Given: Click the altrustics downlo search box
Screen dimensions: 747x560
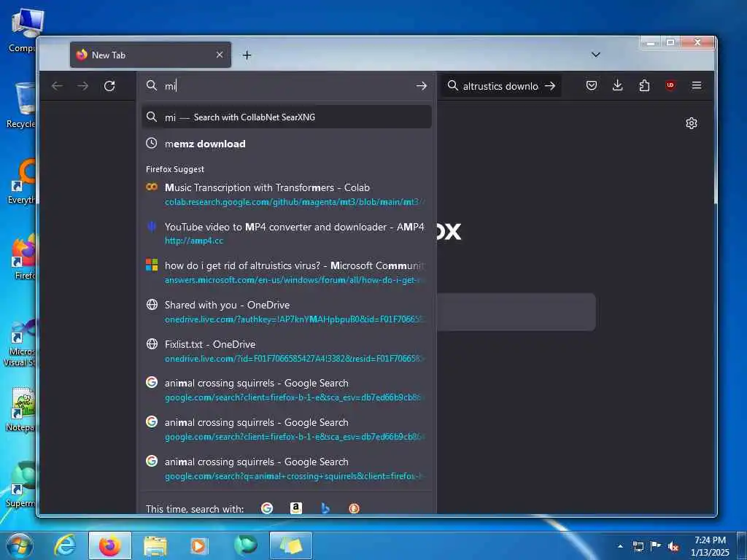Looking at the screenshot, I should point(500,86).
